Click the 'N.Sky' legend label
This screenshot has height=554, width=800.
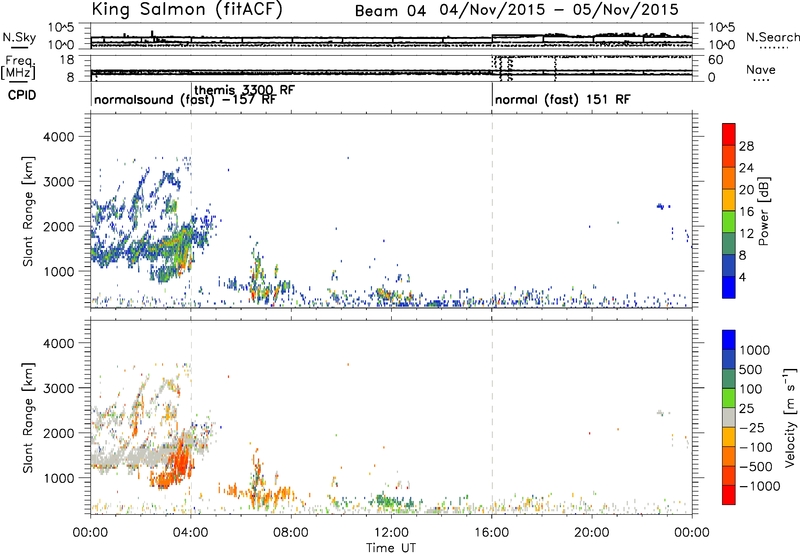(x=19, y=37)
